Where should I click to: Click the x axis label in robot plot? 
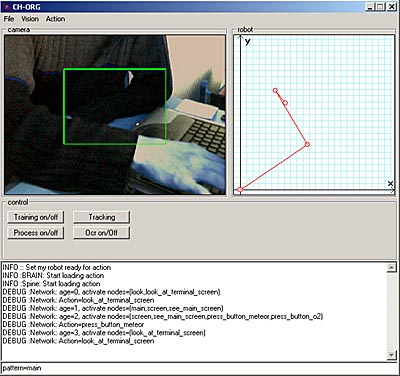click(390, 183)
